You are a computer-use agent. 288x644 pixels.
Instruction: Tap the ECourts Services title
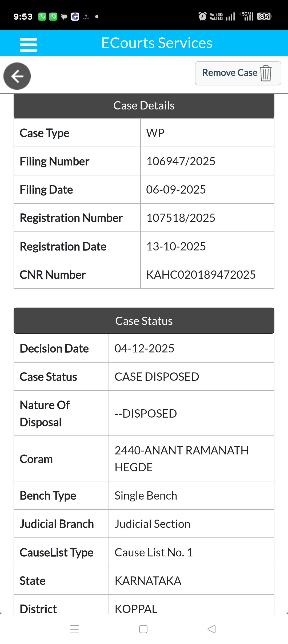click(x=157, y=43)
